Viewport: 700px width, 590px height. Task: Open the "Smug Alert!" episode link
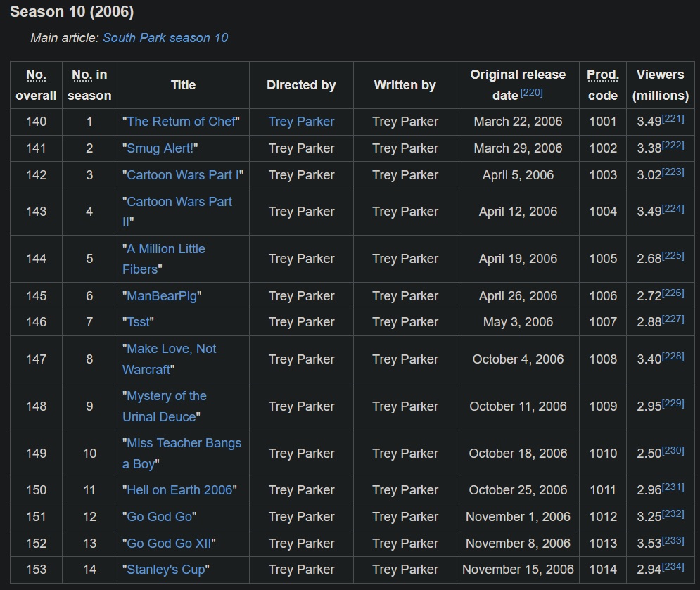(160, 148)
